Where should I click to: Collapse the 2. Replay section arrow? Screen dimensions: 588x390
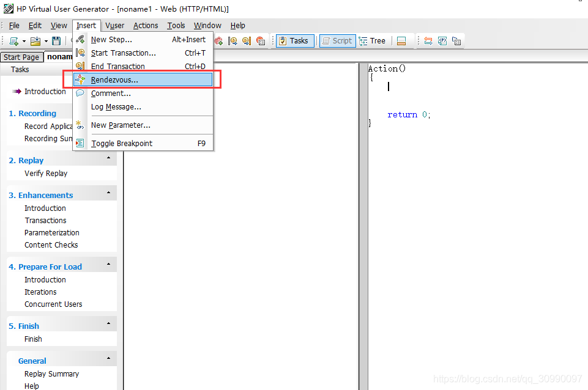(x=109, y=158)
